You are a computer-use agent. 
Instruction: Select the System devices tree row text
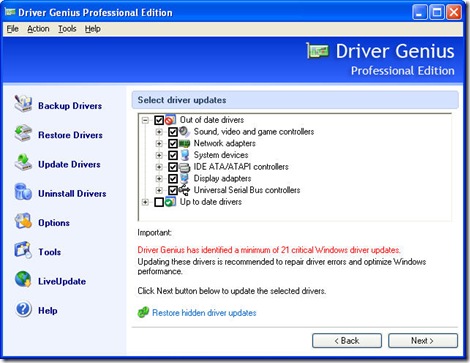coord(221,155)
